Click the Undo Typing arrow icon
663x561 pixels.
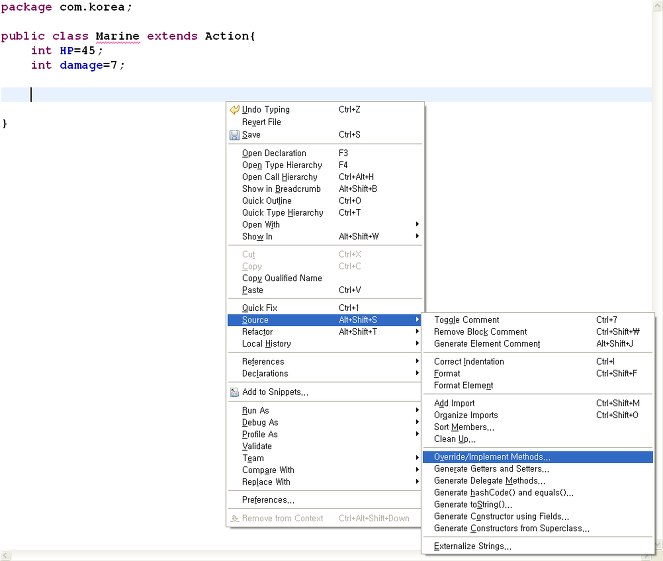point(234,110)
